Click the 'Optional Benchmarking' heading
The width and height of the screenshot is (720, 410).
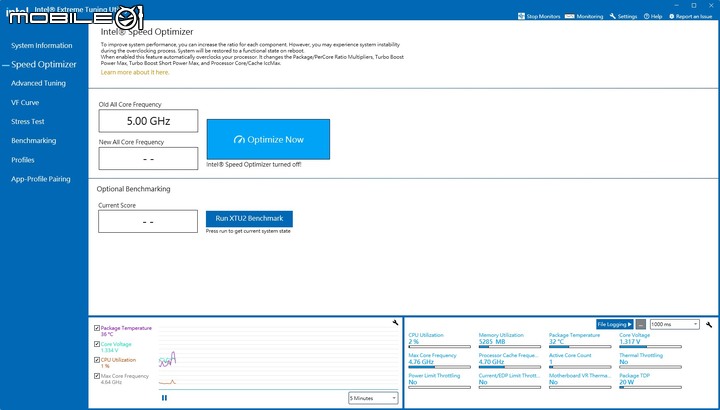[133, 189]
